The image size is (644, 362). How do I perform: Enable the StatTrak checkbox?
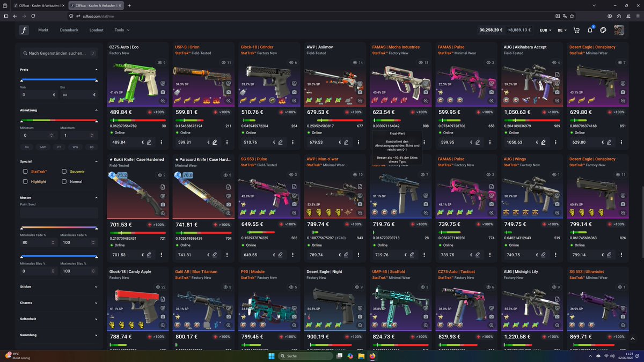25,172
